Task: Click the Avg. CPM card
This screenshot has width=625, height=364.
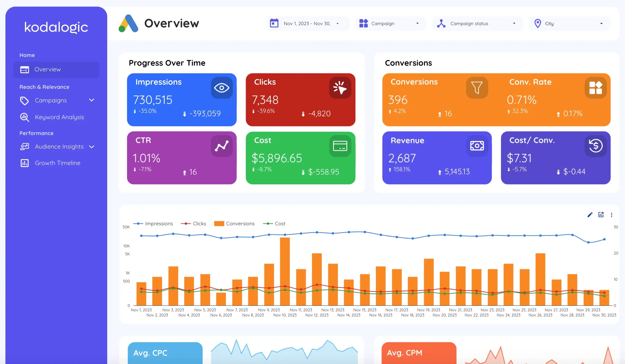Action: pyautogui.click(x=419, y=353)
